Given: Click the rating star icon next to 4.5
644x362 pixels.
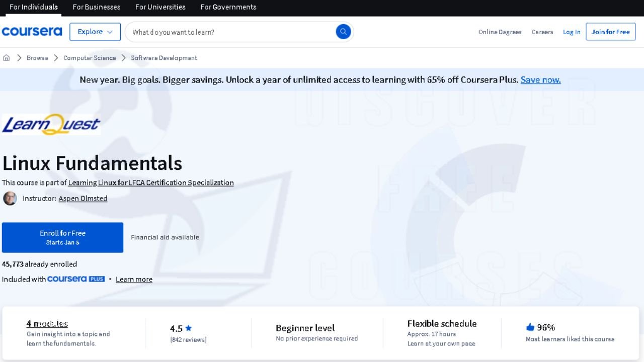Looking at the screenshot, I should [189, 328].
